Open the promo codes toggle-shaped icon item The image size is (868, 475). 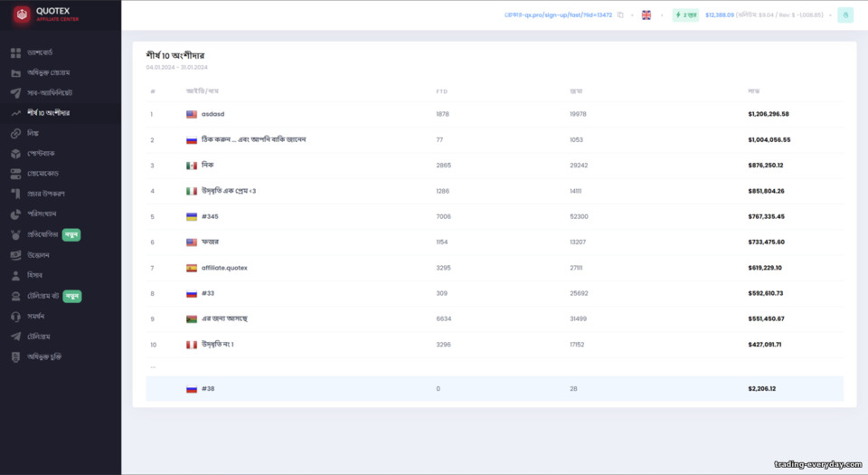[15, 174]
